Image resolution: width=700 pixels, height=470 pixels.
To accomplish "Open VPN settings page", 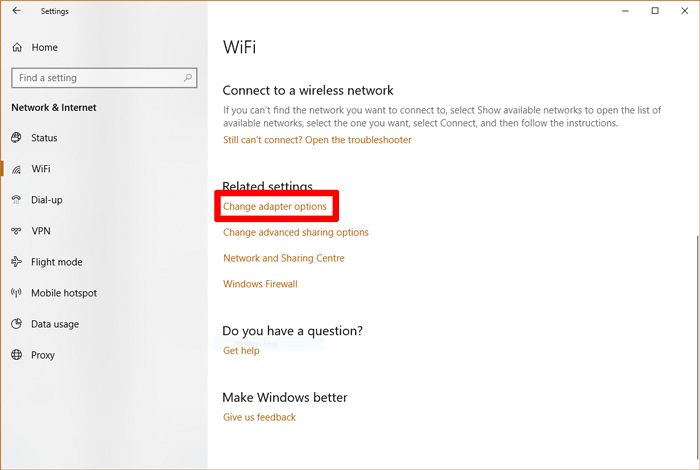I will click(41, 231).
